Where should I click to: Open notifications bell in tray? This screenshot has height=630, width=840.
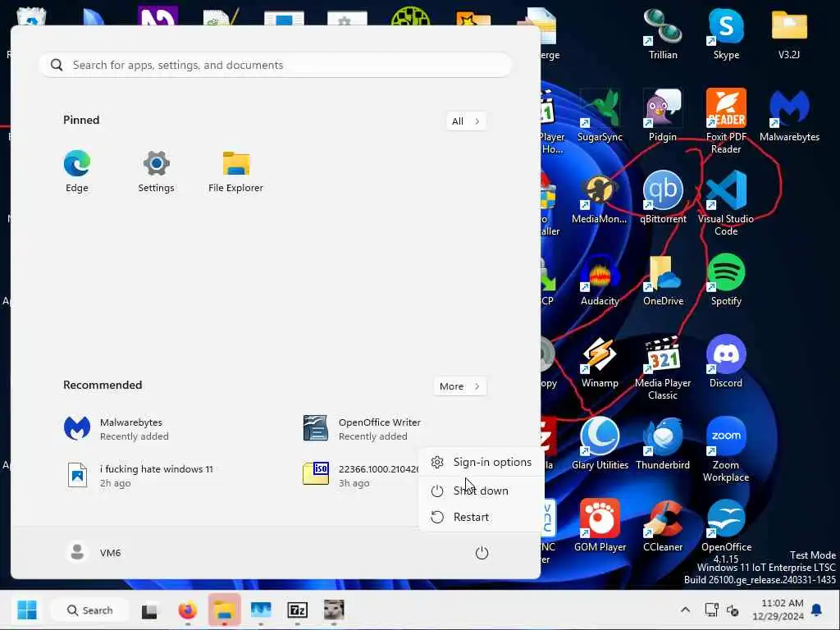point(817,609)
